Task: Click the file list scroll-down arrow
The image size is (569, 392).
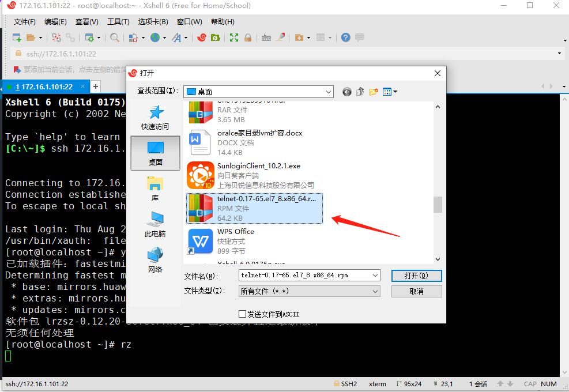Action: point(438,259)
